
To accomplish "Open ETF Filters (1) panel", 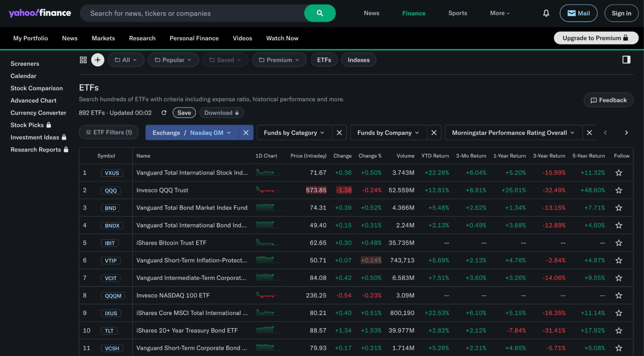I will pyautogui.click(x=109, y=132).
